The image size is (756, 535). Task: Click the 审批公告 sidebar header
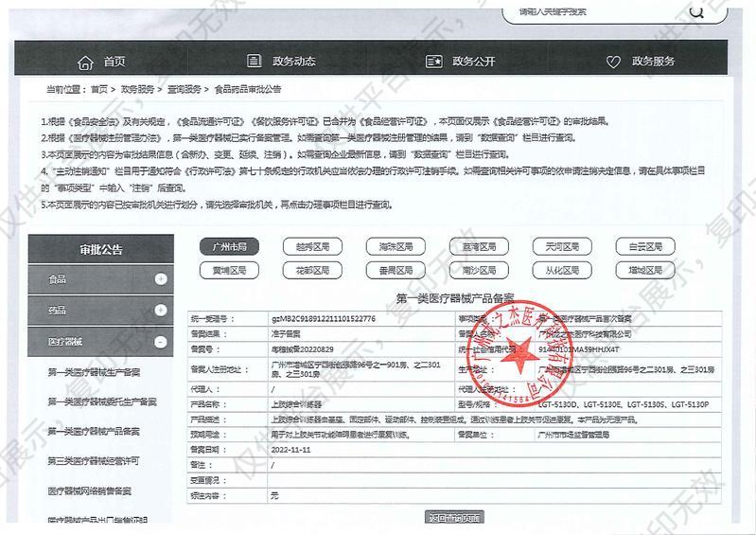tap(100, 249)
